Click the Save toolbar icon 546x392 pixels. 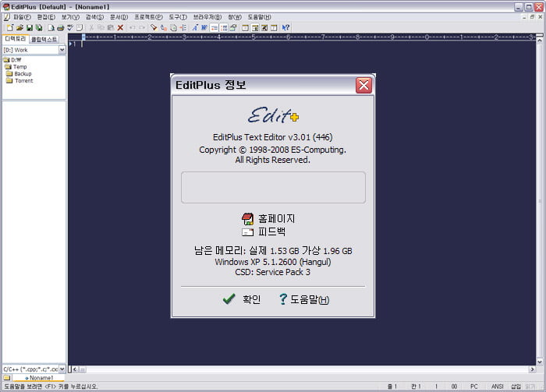tap(29, 27)
